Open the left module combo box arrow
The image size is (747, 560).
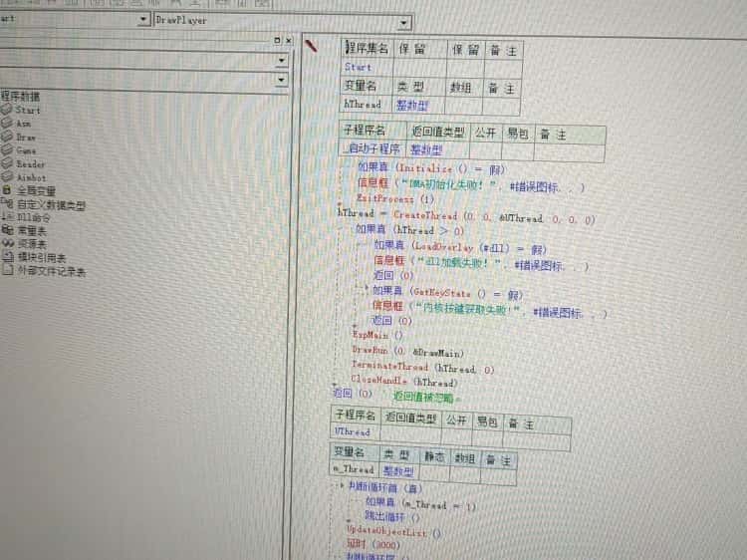(x=142, y=20)
